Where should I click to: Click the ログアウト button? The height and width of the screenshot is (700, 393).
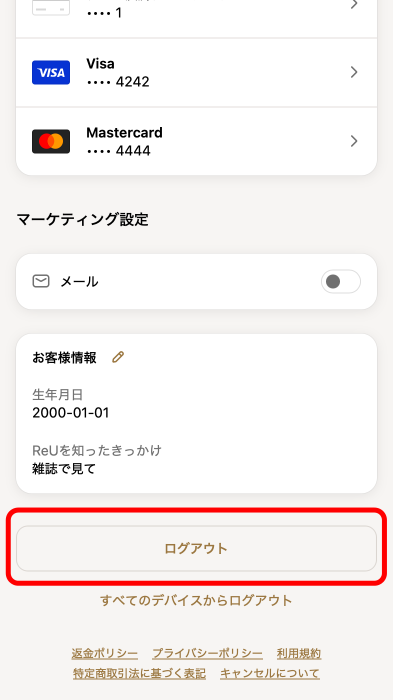196,548
